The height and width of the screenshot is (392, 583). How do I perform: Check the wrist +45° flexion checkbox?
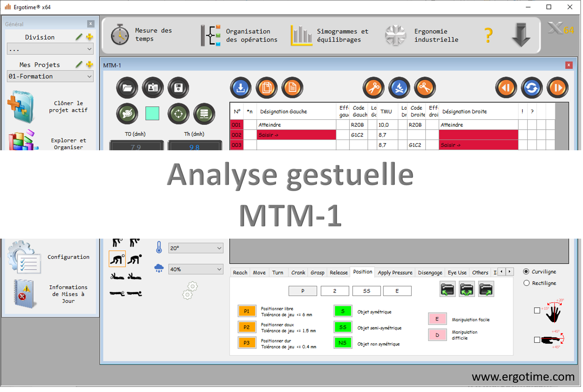(x=537, y=340)
